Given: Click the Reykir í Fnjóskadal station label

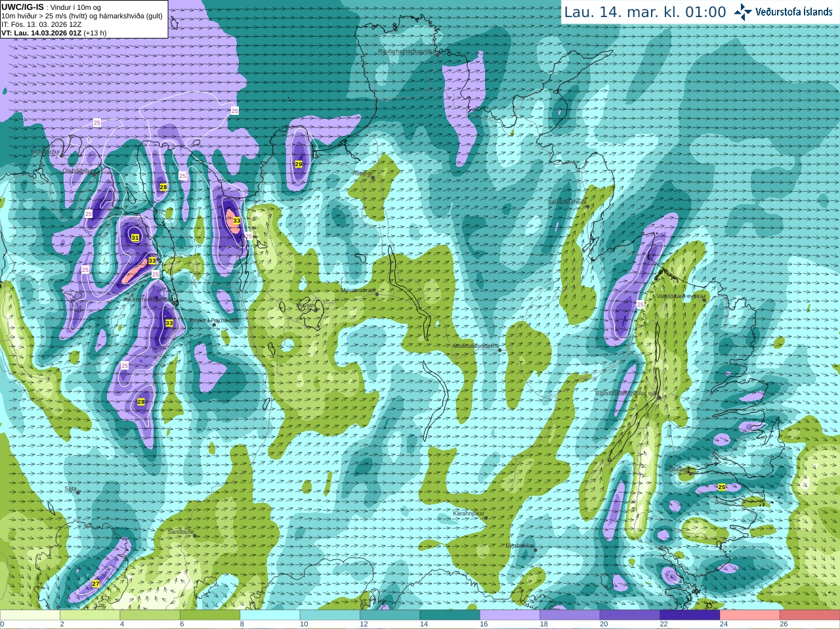Looking at the screenshot, I should pos(215,320).
